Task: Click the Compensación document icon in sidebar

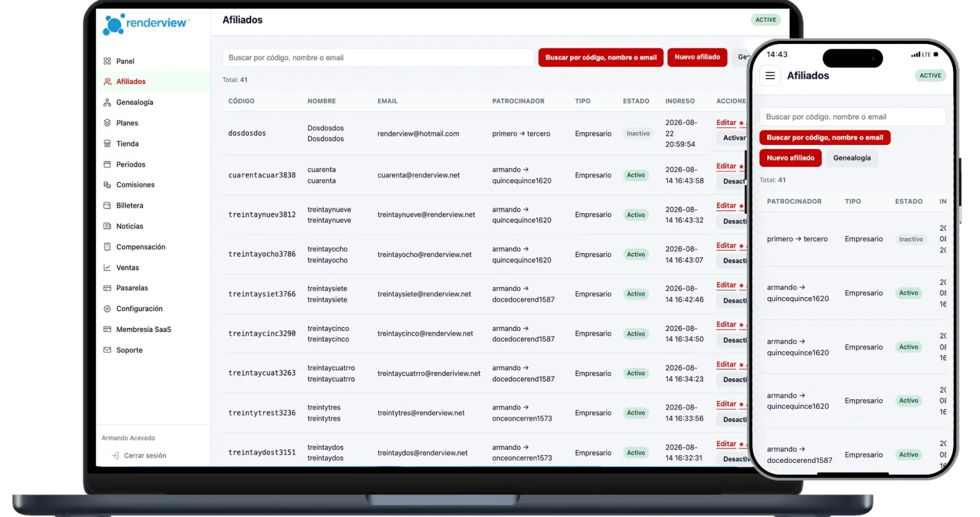Action: (107, 246)
